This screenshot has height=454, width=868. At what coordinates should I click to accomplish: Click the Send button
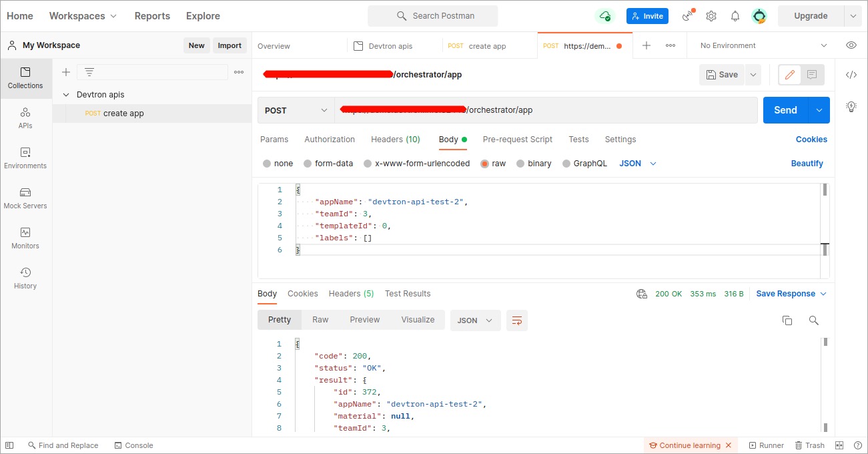pyautogui.click(x=785, y=111)
